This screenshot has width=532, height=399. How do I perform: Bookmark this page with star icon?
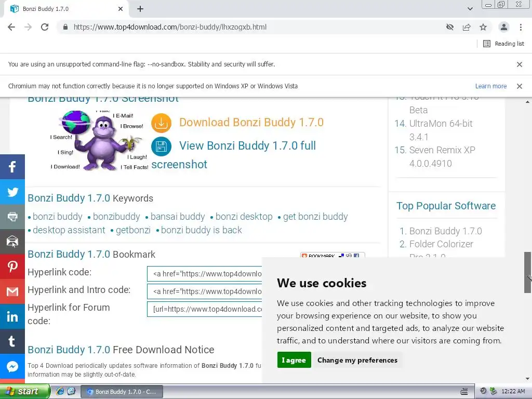pos(483,27)
